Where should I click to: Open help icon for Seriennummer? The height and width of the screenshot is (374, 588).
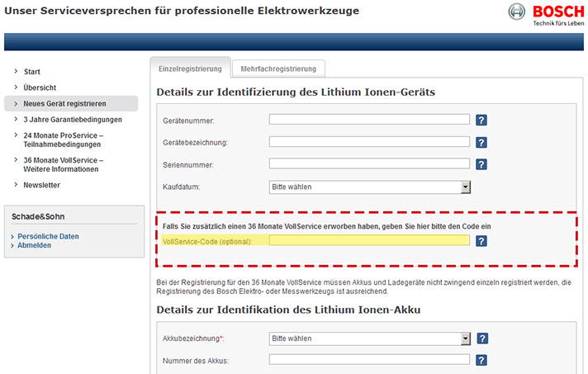pyautogui.click(x=481, y=164)
